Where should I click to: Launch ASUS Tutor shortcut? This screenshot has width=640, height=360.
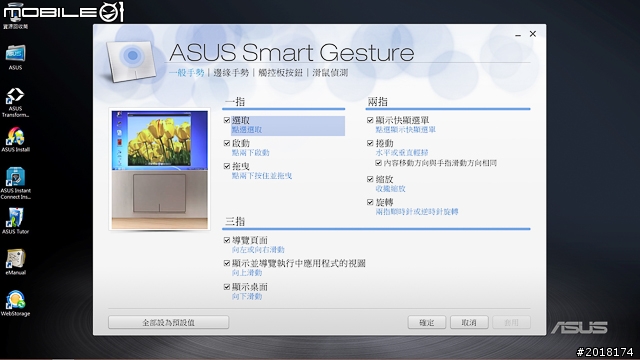pyautogui.click(x=15, y=221)
